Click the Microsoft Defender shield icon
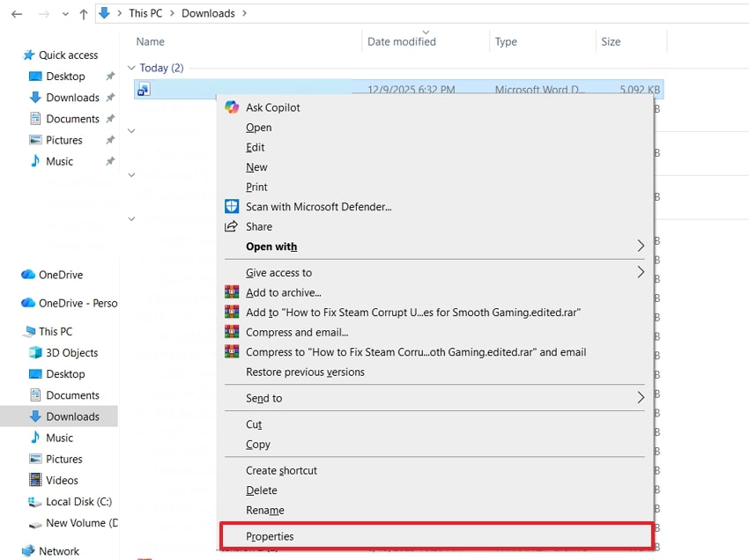The image size is (749, 560). [232, 206]
